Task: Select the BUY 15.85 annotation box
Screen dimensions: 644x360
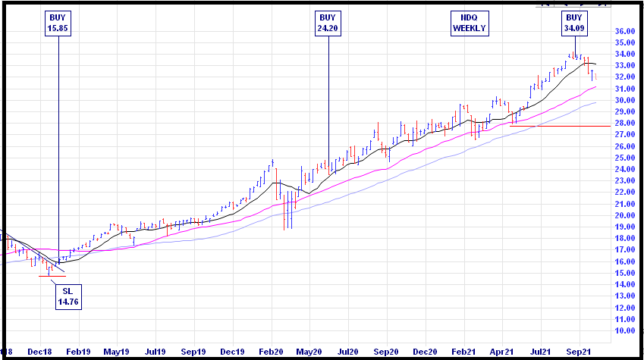Action: coord(58,23)
